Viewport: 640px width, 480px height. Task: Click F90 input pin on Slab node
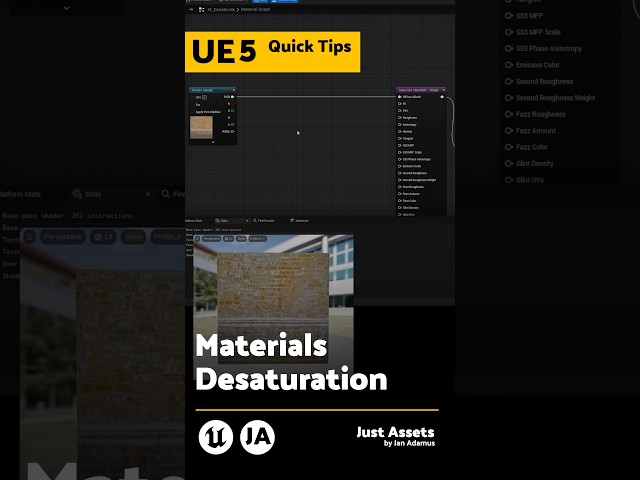400,111
